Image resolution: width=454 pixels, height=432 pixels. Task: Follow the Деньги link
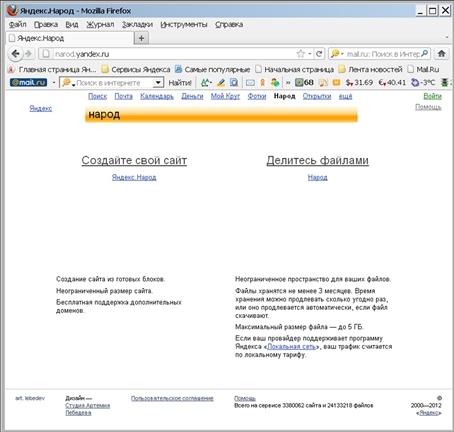192,96
